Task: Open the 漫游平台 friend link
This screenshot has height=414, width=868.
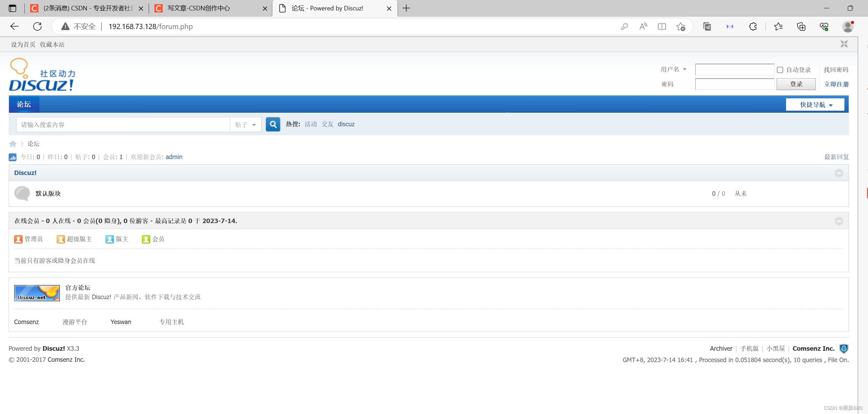Action: click(75, 322)
